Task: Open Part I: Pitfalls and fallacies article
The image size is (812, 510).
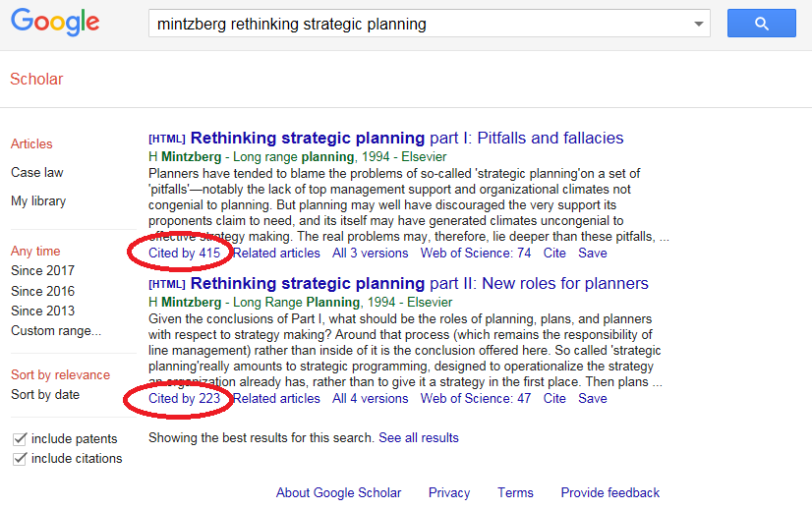Action: 407,139
